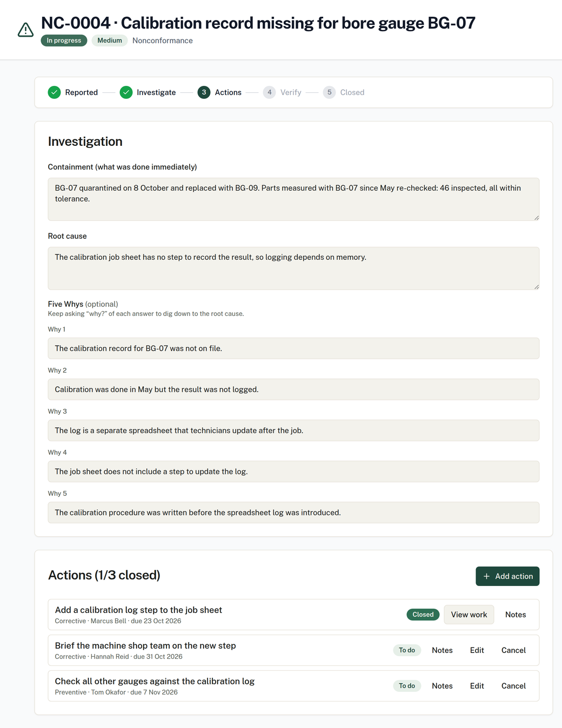The height and width of the screenshot is (728, 562).
Task: Click the Containment text area
Action: [x=293, y=199]
